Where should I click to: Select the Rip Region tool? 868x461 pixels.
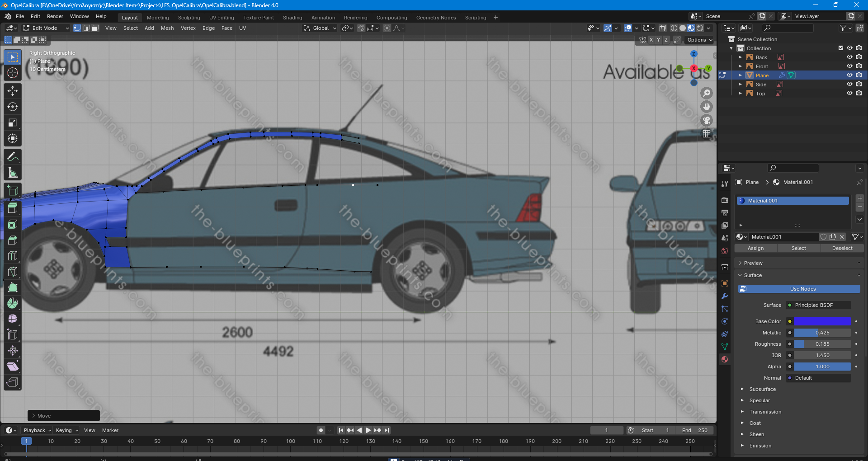click(13, 382)
